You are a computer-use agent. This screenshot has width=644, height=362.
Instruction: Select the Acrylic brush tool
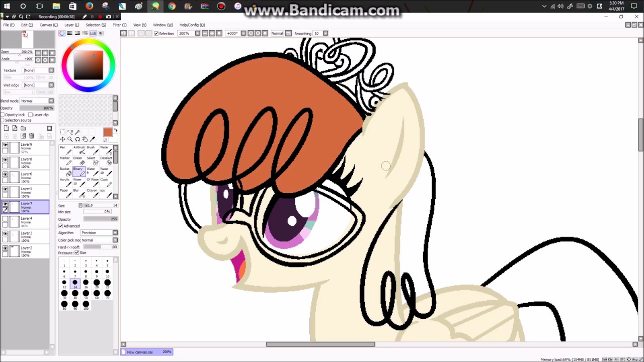(x=64, y=182)
